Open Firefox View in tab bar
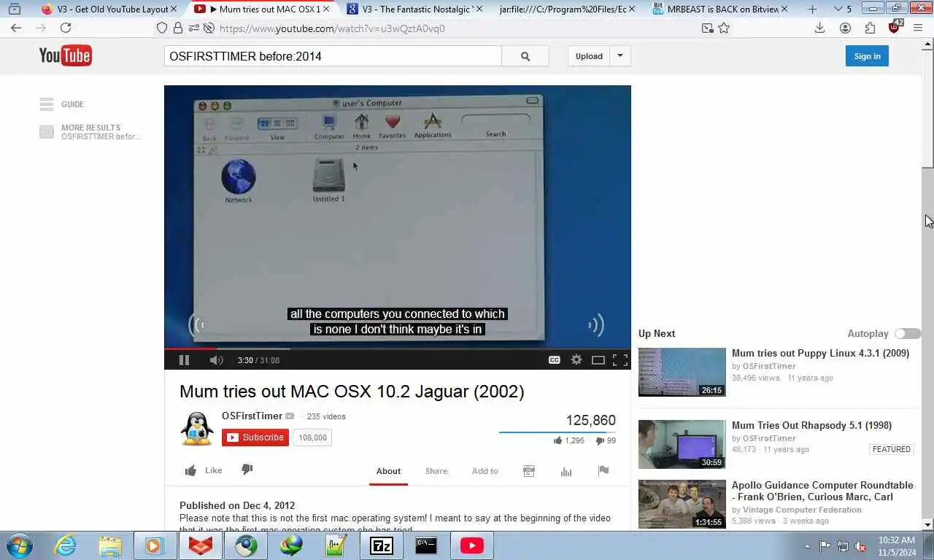Screen dimensions: 934x560 pos(14,9)
